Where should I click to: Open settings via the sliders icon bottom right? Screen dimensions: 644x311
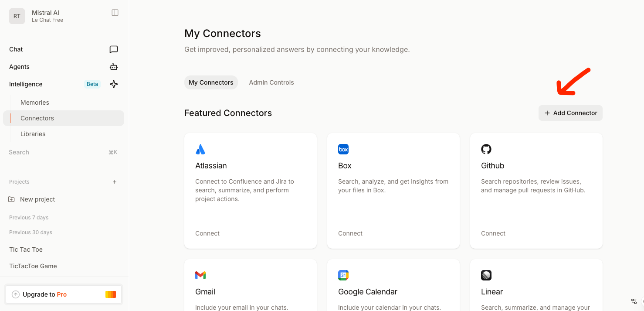634,301
